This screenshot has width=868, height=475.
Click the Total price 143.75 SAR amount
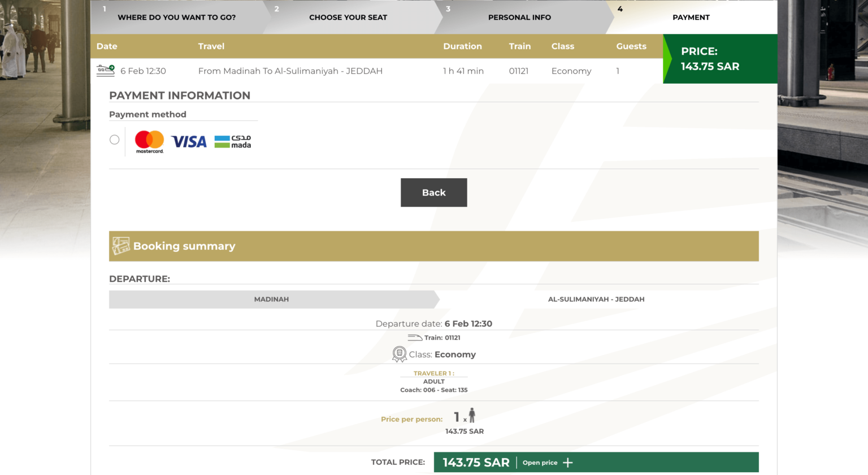pos(476,463)
